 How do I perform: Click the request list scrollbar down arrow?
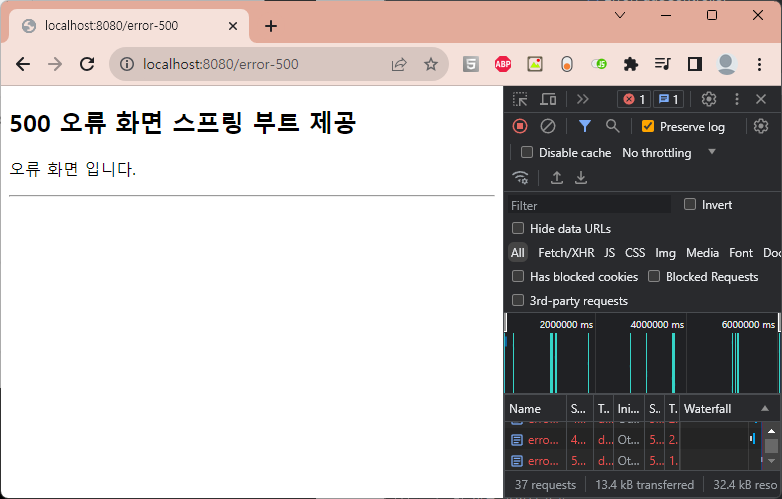click(771, 461)
